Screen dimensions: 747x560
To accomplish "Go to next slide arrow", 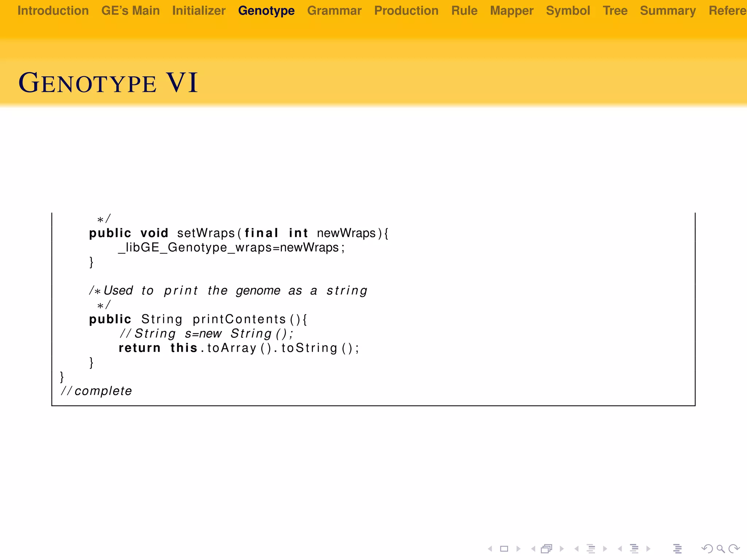I will tap(518, 549).
